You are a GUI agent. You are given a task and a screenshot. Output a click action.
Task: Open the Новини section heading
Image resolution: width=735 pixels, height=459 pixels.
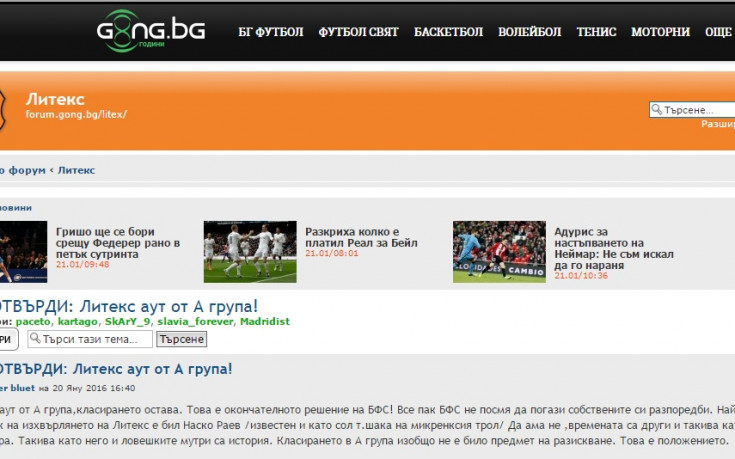point(16,208)
